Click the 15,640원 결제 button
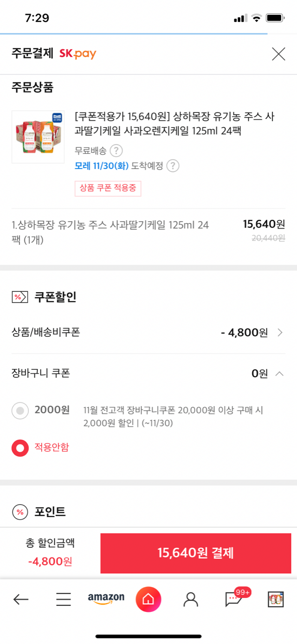The height and width of the screenshot is (644, 297). [196, 553]
